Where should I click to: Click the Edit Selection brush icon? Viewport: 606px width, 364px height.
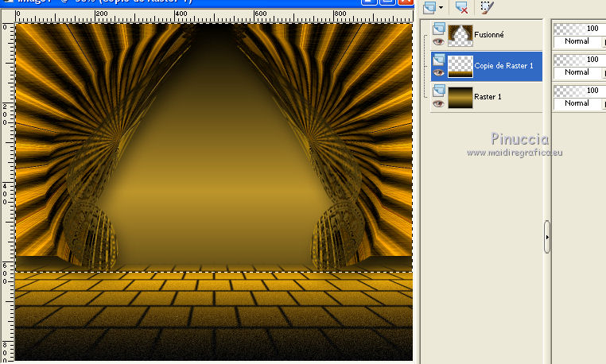point(487,7)
